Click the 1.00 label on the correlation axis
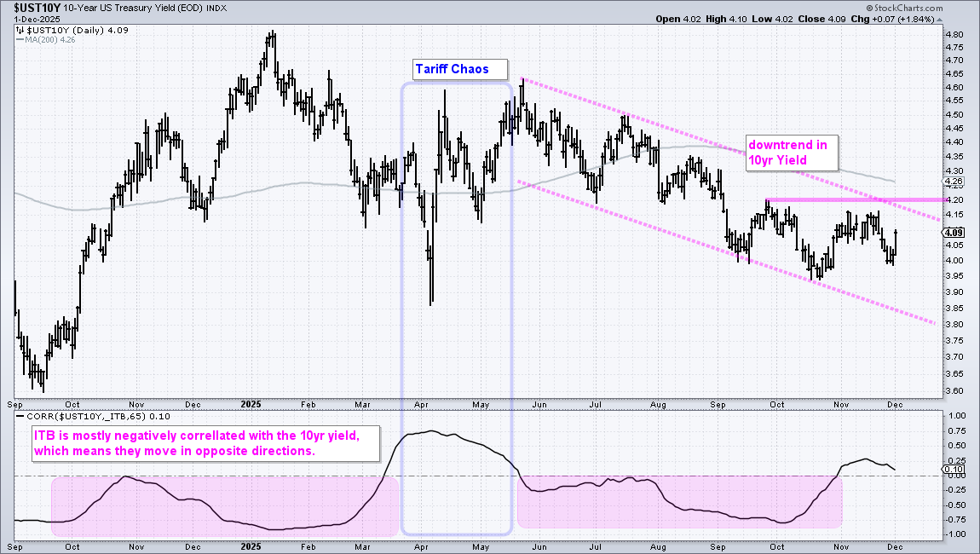The width and height of the screenshot is (980, 554). (x=957, y=416)
